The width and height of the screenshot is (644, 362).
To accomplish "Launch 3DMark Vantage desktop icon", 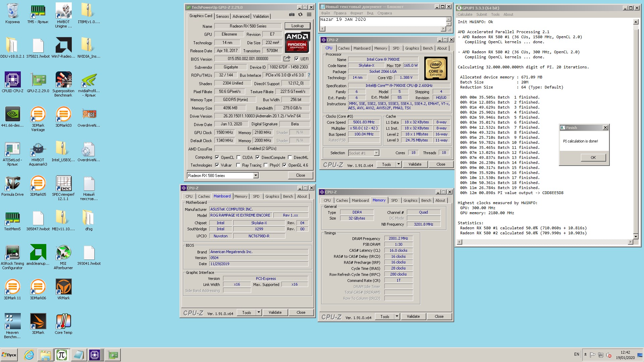I will click(38, 119).
